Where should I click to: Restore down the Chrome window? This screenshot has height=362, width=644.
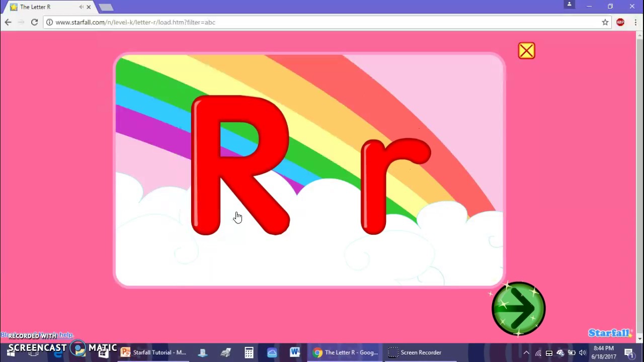point(610,6)
